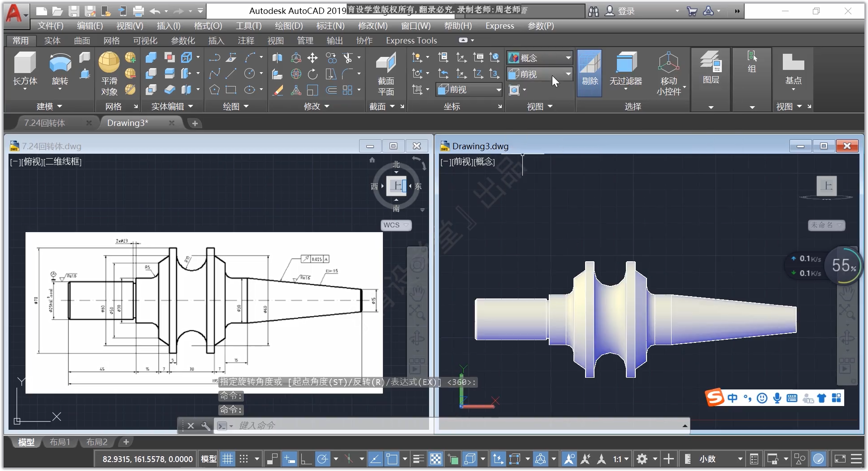Click the Move Gizmo (移动小控件) button
Viewport: 868px width, 471px height.
click(668, 74)
